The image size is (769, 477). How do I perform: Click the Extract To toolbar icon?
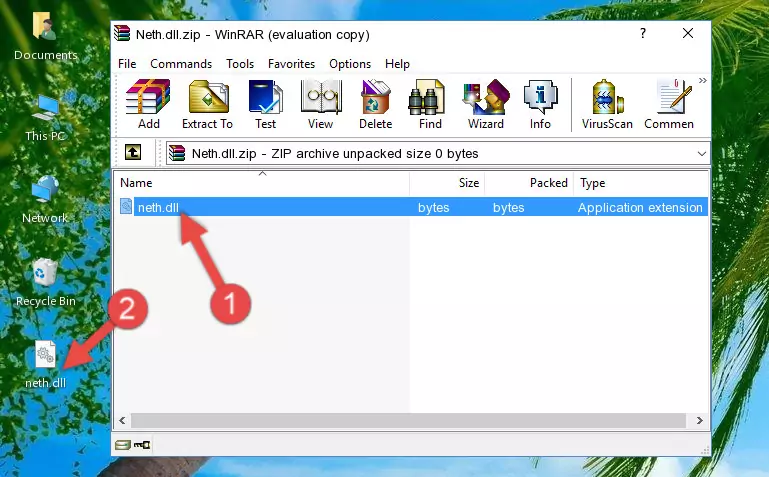(x=207, y=104)
